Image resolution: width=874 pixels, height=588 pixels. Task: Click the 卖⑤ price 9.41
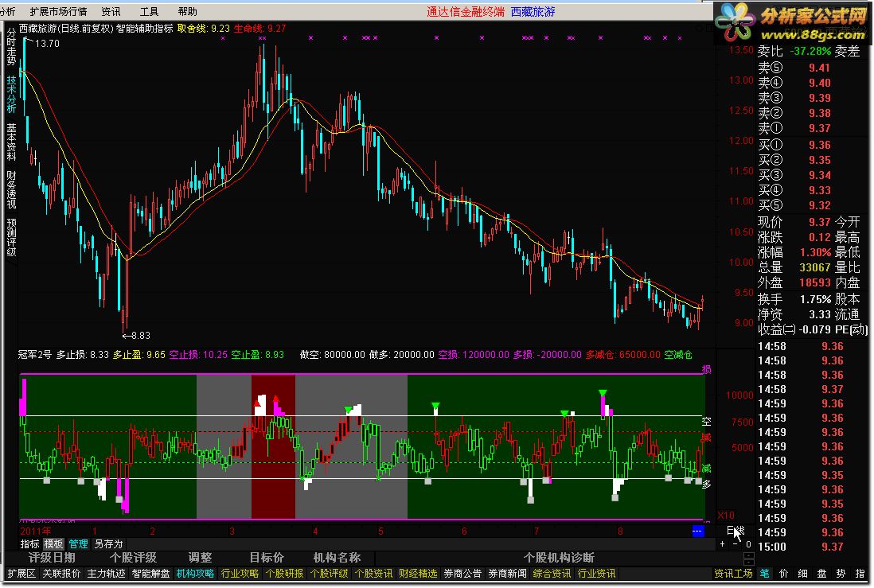point(819,68)
